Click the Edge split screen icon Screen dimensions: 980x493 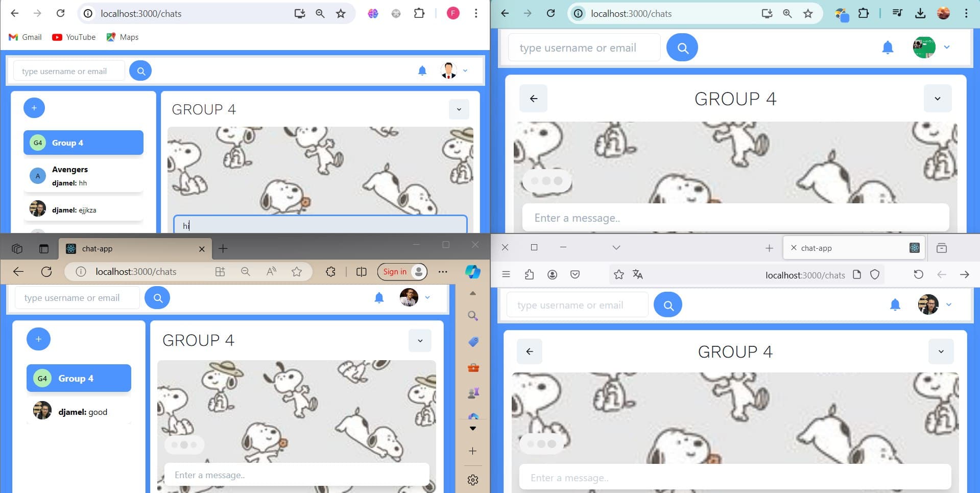[x=361, y=272]
